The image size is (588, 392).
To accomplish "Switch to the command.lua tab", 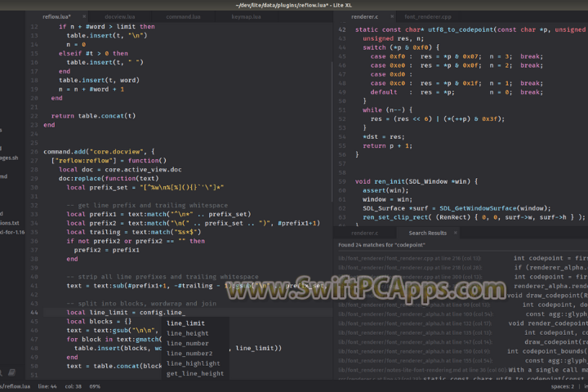I will [x=183, y=17].
